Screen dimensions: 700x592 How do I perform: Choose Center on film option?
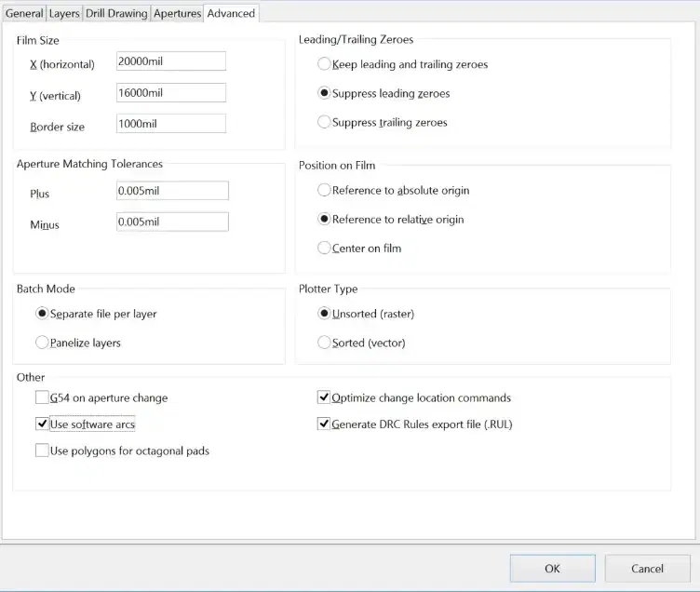[325, 248]
